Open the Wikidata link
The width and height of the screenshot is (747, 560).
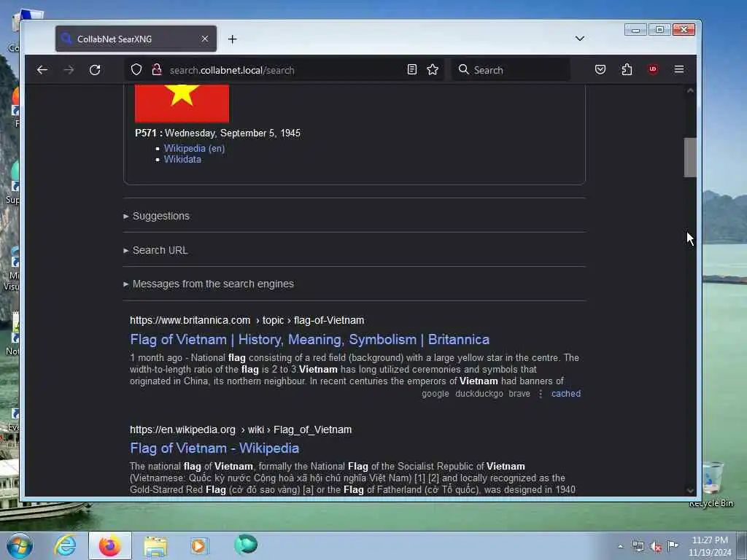coord(182,160)
